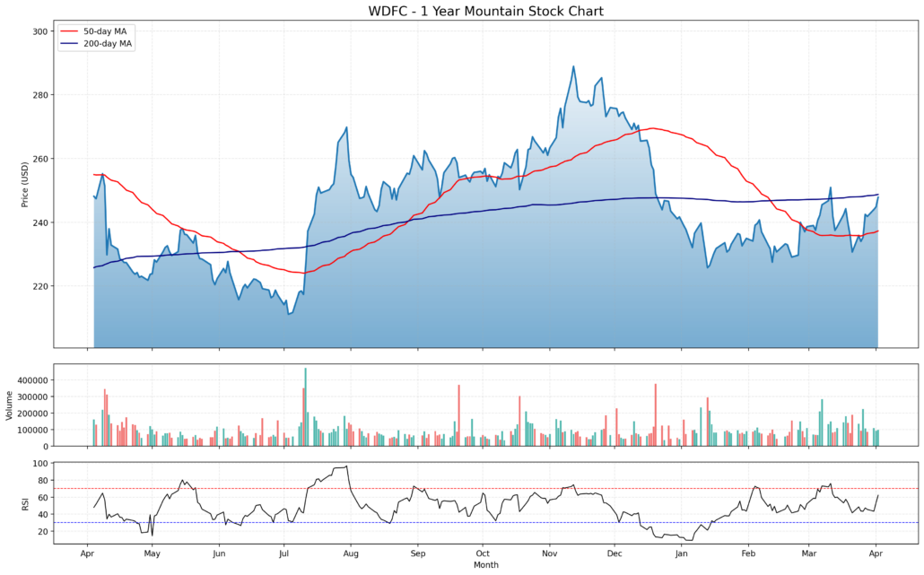The height and width of the screenshot is (575, 924).
Task: Click the "Volume" axis label
Action: 9,405
